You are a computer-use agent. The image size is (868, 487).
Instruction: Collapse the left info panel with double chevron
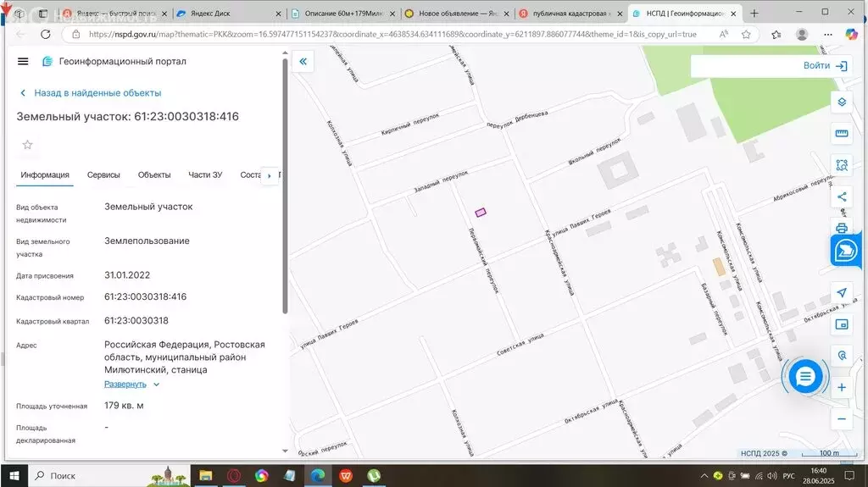click(303, 62)
